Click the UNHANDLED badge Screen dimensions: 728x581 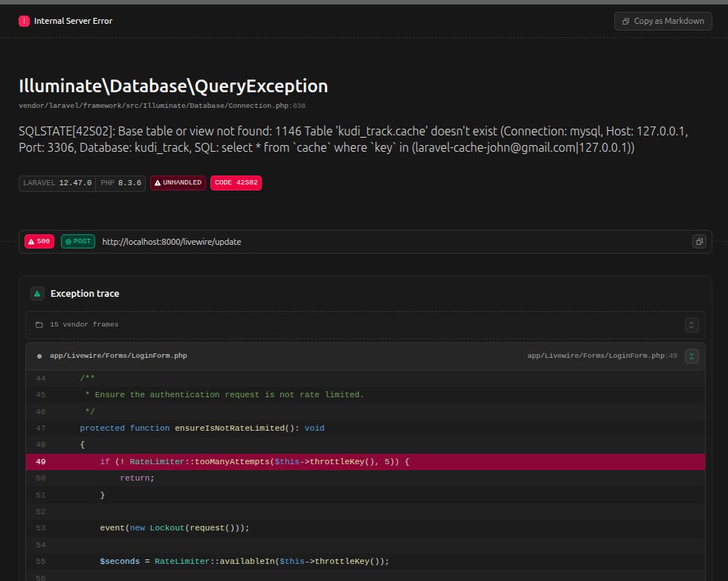178,182
